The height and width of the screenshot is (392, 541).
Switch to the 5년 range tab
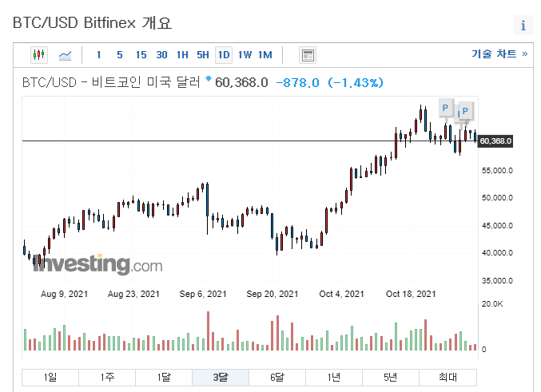tap(391, 377)
